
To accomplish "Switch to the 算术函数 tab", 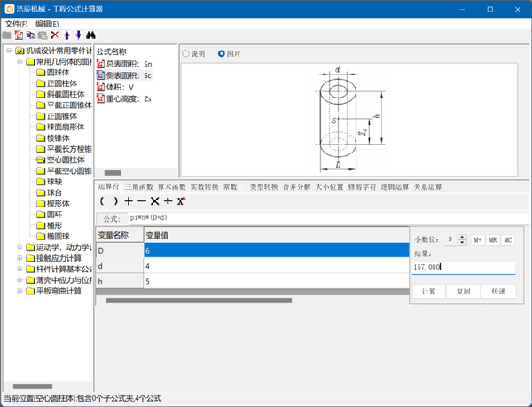I will tap(172, 187).
